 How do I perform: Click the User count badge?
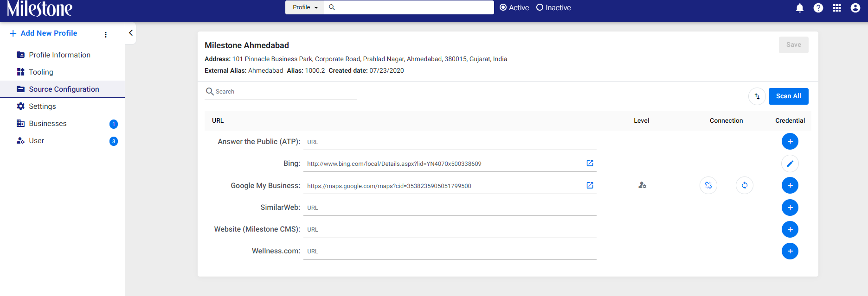[x=114, y=141]
